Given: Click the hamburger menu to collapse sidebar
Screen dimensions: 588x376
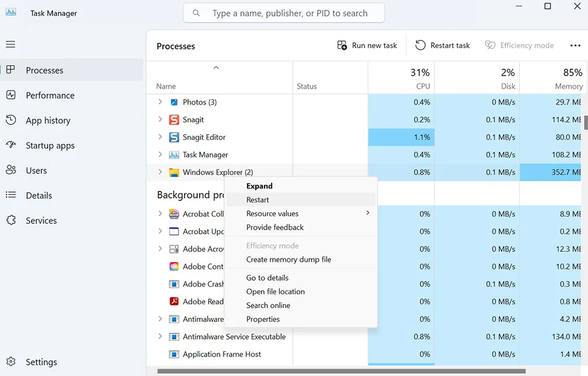Looking at the screenshot, I should tap(10, 44).
